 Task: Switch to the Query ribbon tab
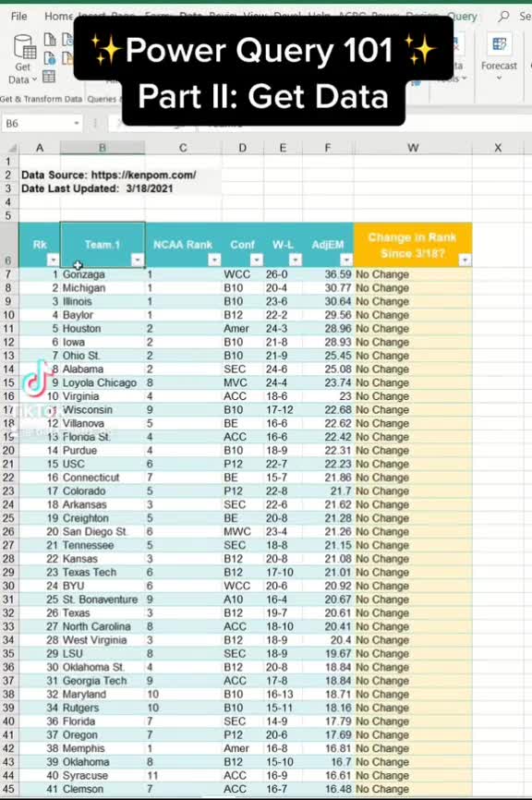tap(462, 17)
